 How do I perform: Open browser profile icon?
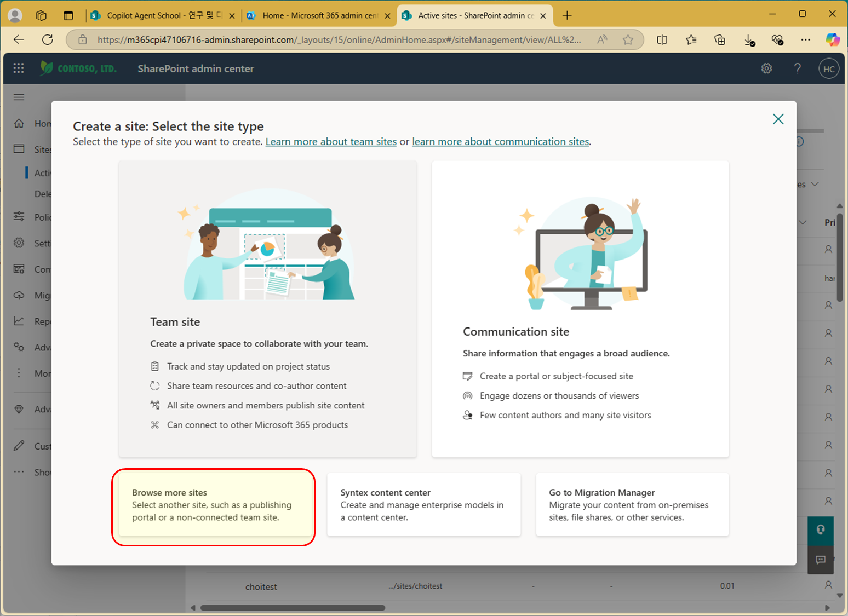15,15
